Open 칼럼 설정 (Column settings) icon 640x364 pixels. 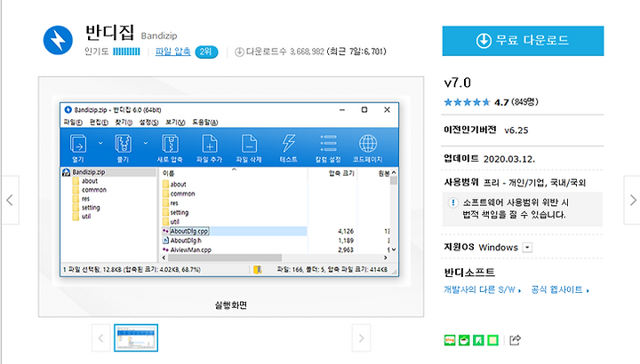coord(328,144)
